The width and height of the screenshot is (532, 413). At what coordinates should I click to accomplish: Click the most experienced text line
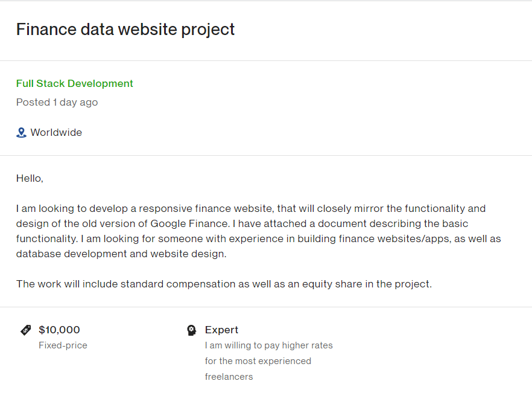258,361
